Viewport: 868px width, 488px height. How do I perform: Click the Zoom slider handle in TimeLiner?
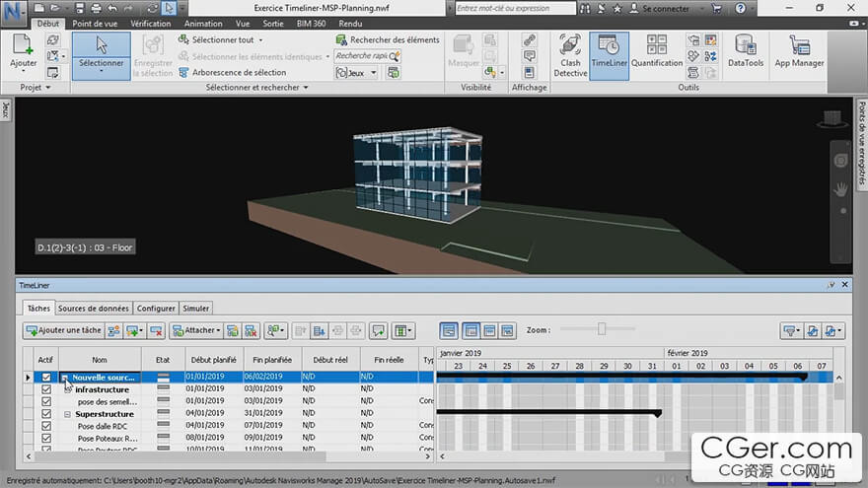click(x=602, y=328)
